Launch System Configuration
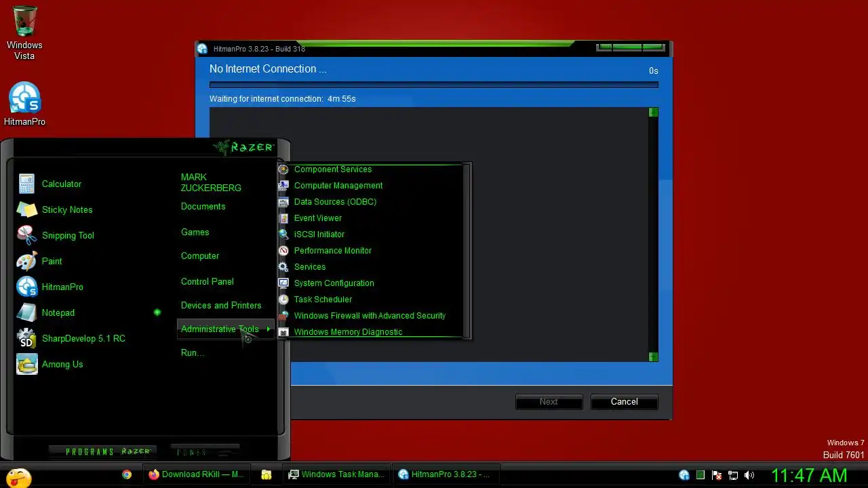Image resolution: width=868 pixels, height=488 pixels. pyautogui.click(x=334, y=283)
